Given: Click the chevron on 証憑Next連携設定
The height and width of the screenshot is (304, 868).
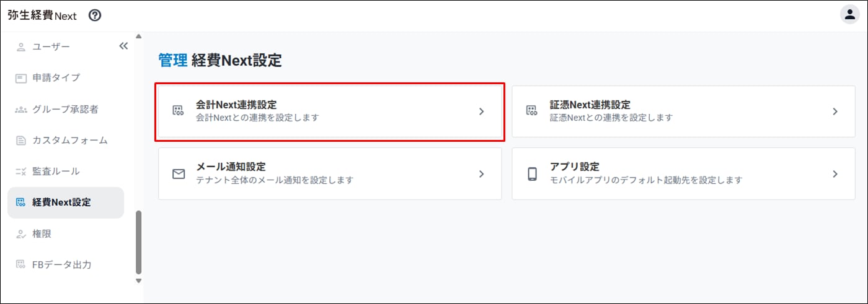Looking at the screenshot, I should coord(835,111).
